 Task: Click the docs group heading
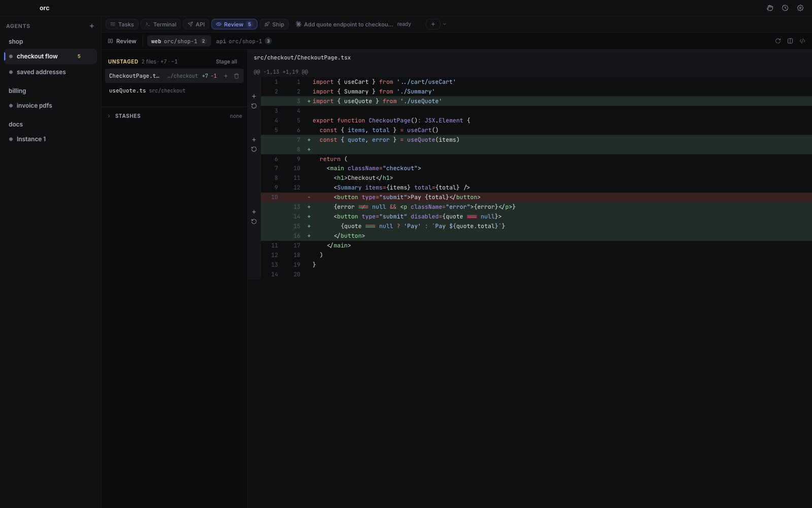(16, 124)
